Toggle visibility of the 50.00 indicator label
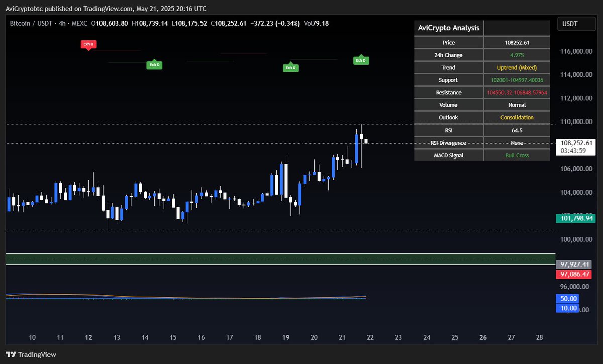Viewport: 603px width, 364px height. point(568,298)
